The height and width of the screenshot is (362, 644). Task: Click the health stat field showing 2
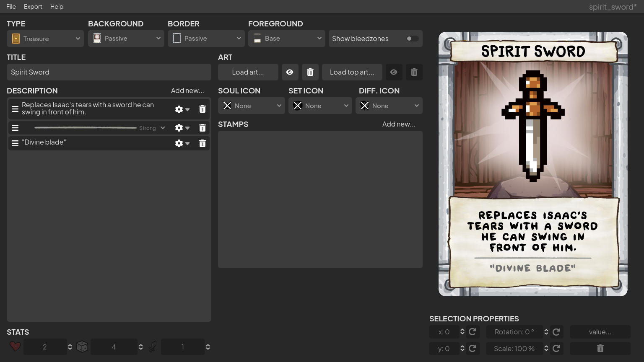coord(45,347)
